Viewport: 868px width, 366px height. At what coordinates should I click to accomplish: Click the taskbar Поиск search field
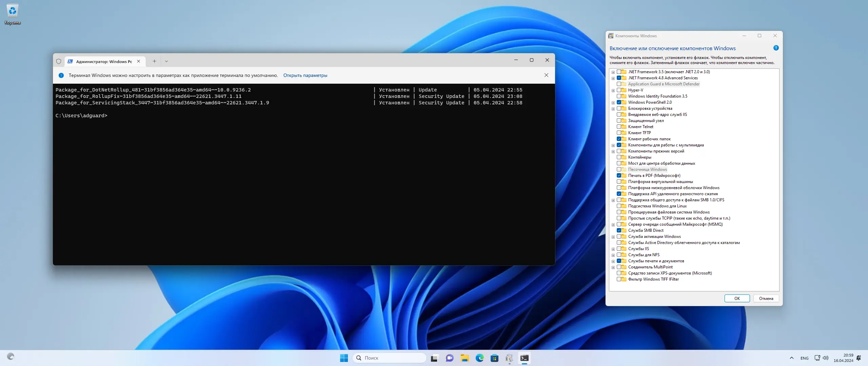[390, 358]
